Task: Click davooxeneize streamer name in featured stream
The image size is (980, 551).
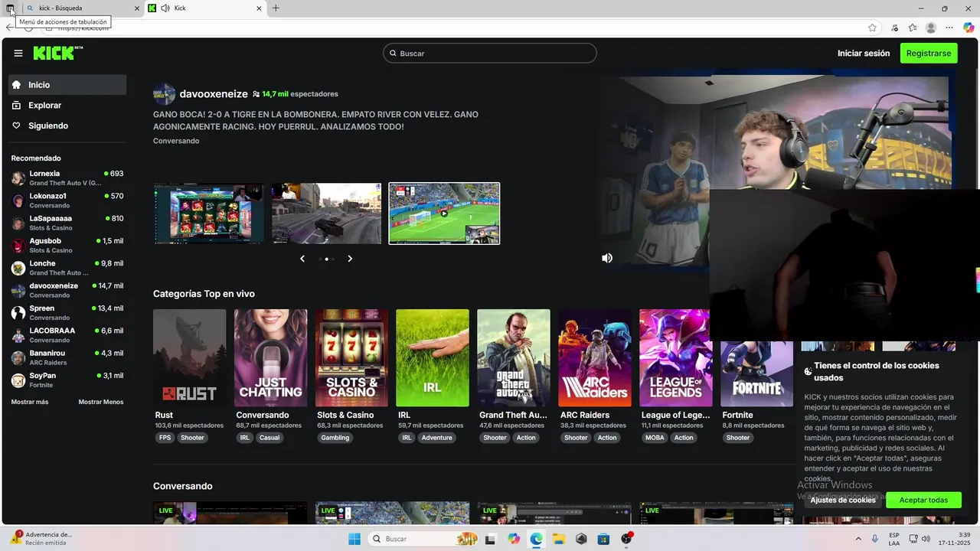Action: (214, 94)
